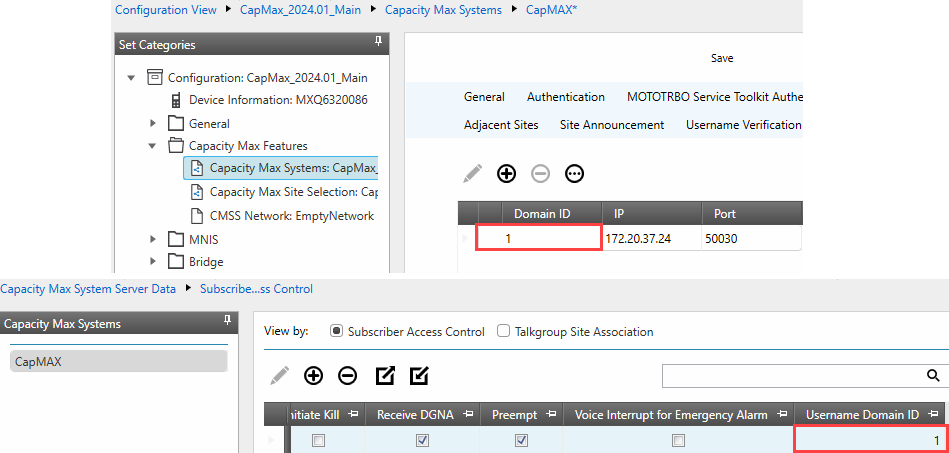The height and width of the screenshot is (453, 949).
Task: Uncheck the Preempt checkbox
Action: (x=521, y=441)
